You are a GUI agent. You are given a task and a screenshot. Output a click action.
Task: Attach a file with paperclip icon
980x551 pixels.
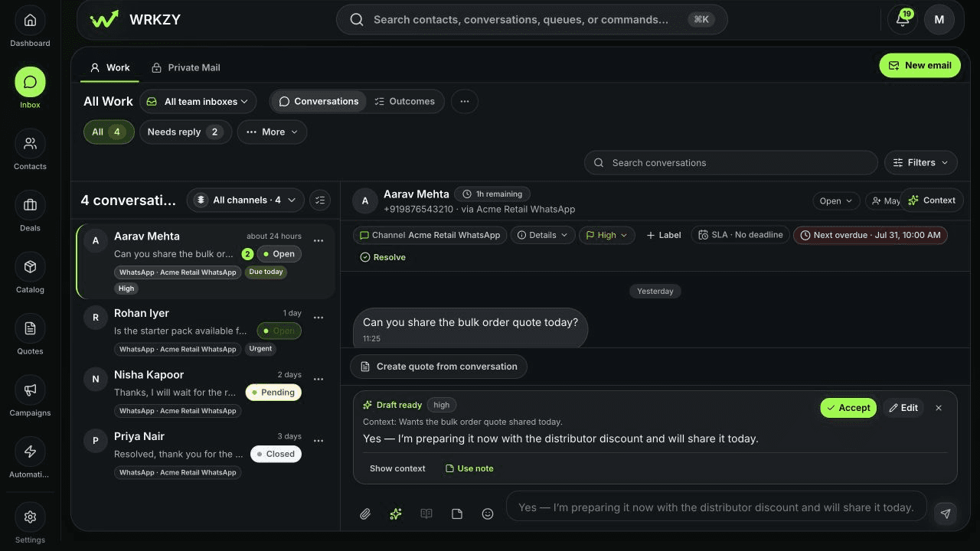(365, 514)
